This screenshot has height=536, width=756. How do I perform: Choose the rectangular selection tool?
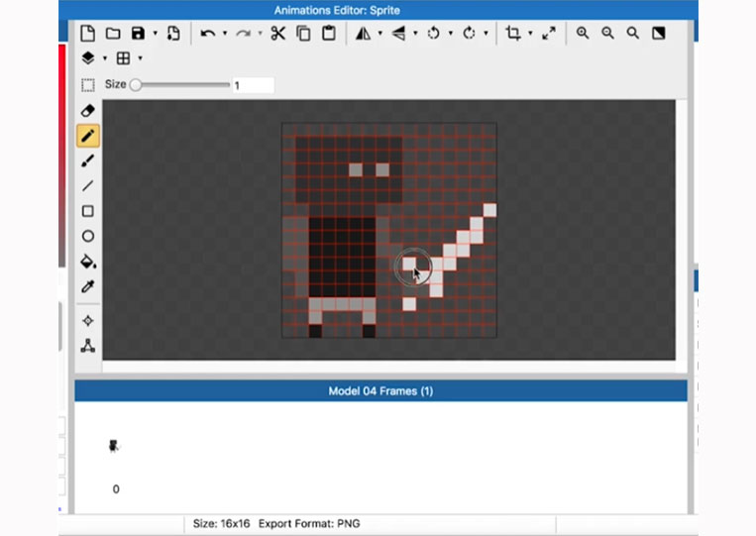coord(88,85)
